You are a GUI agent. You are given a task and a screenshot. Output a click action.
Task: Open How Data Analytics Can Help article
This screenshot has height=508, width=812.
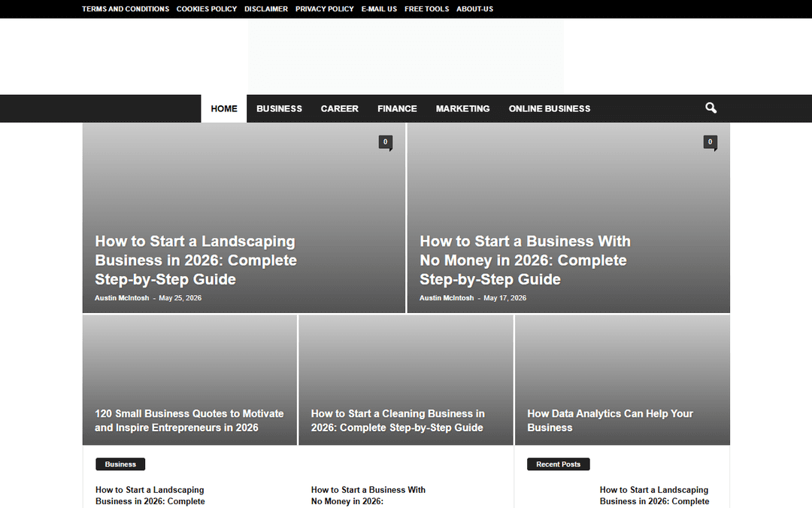click(610, 421)
